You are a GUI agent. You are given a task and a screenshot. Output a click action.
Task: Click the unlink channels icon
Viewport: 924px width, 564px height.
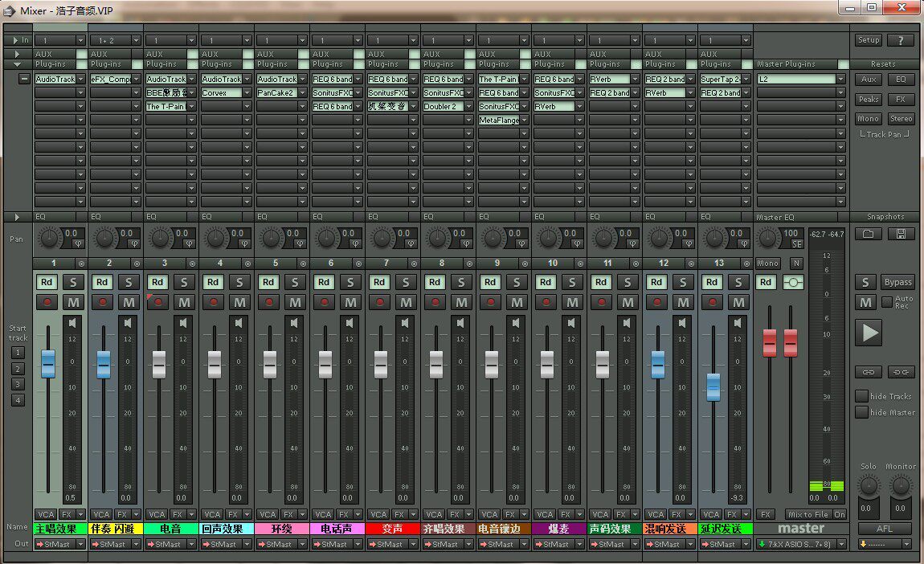901,372
